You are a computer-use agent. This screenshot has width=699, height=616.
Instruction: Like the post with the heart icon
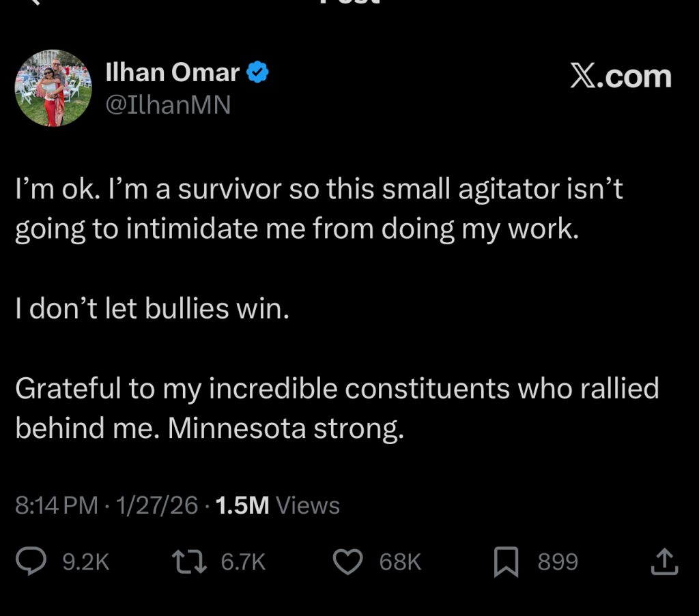[x=347, y=561]
